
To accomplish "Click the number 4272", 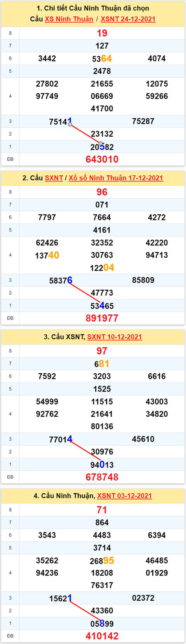I will pos(157,218).
